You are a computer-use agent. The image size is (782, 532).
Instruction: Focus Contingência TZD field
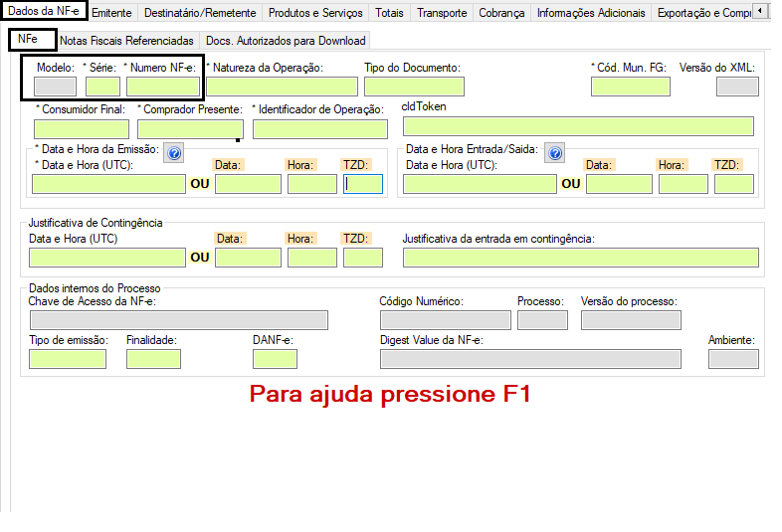(362, 258)
